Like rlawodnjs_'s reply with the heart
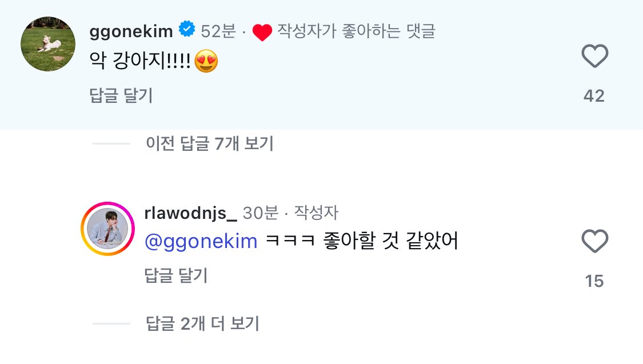Viewport: 643px width, 364px height. point(594,242)
